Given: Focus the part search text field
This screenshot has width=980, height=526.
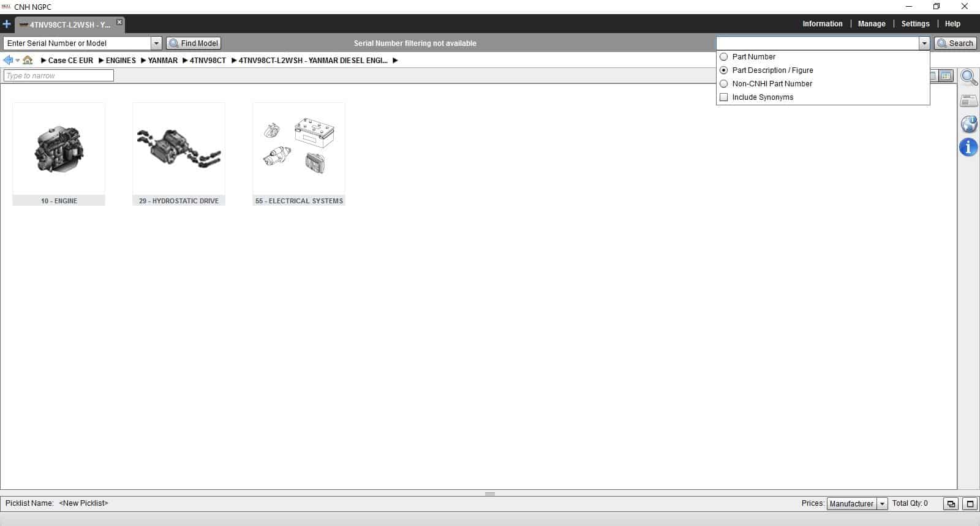Looking at the screenshot, I should pyautogui.click(x=818, y=43).
